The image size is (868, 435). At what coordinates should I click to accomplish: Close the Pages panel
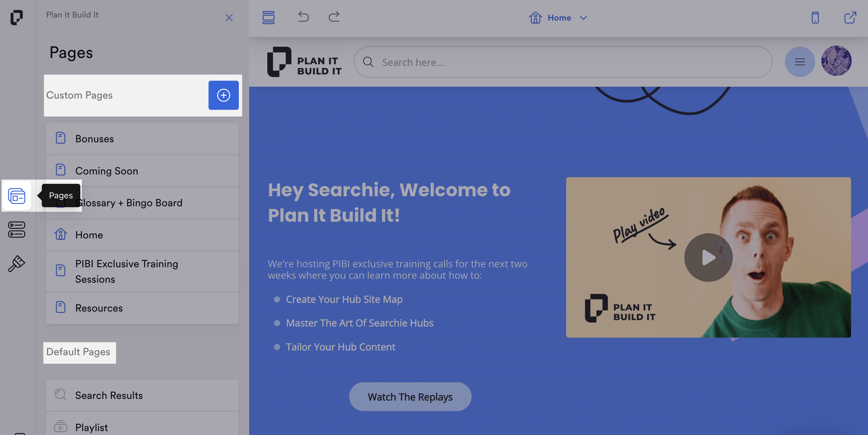(x=229, y=18)
